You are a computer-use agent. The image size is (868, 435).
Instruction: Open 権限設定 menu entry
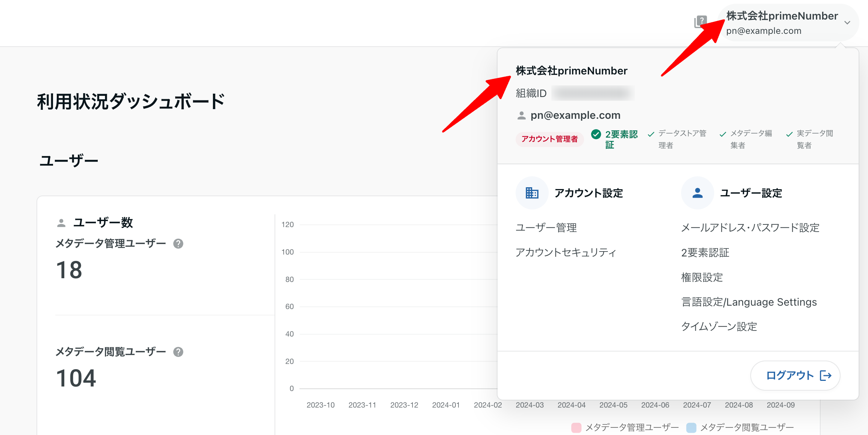pos(702,277)
